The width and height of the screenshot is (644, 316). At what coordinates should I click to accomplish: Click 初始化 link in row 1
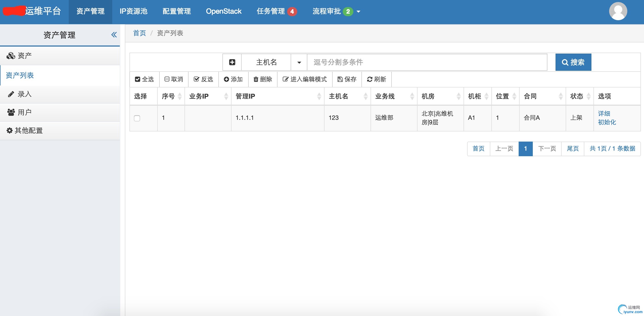(607, 122)
